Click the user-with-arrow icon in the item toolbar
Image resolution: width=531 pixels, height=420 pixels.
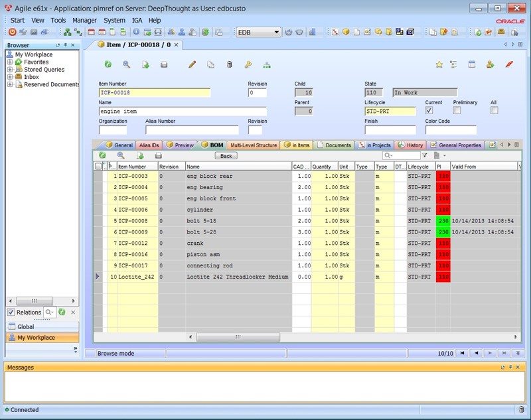(490, 64)
